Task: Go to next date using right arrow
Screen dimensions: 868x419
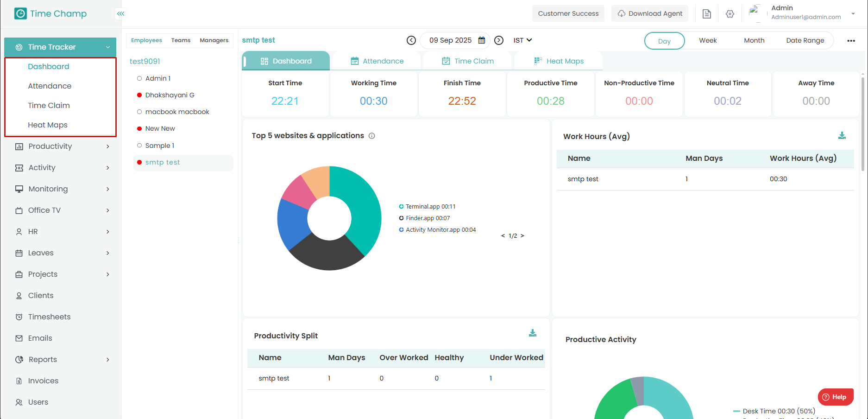Action: pyautogui.click(x=499, y=40)
